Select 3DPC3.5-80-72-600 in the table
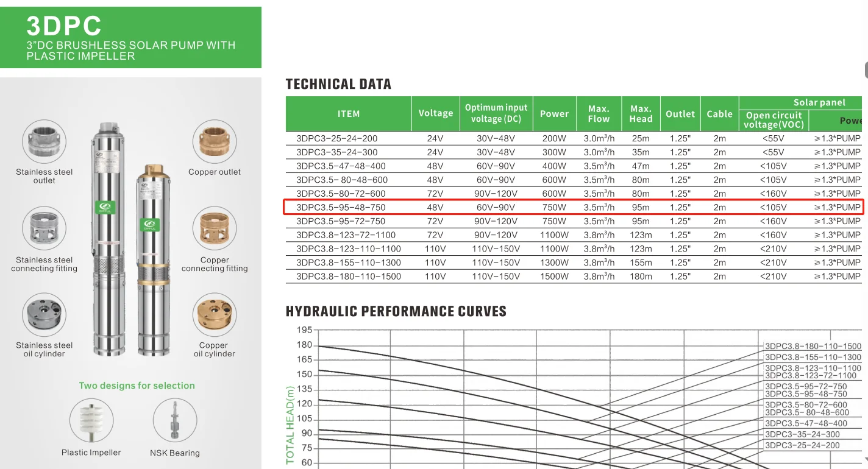The width and height of the screenshot is (868, 469). coord(341,194)
